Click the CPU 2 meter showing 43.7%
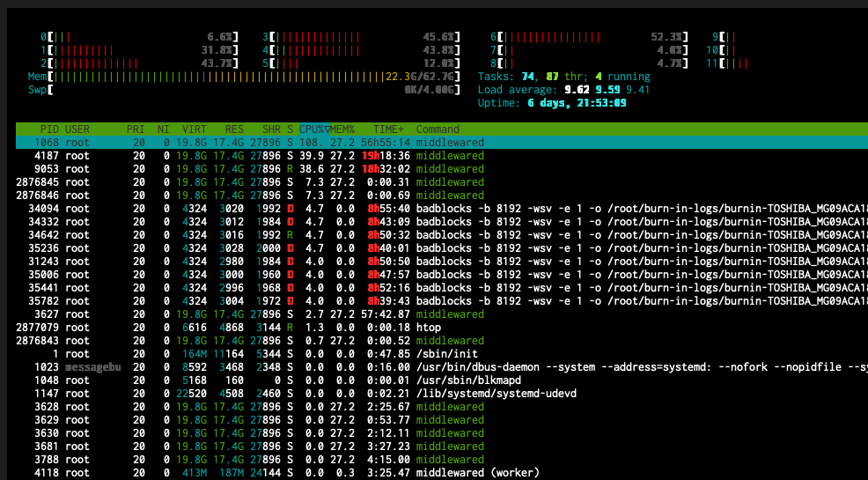The width and height of the screenshot is (868, 480). pyautogui.click(x=139, y=63)
